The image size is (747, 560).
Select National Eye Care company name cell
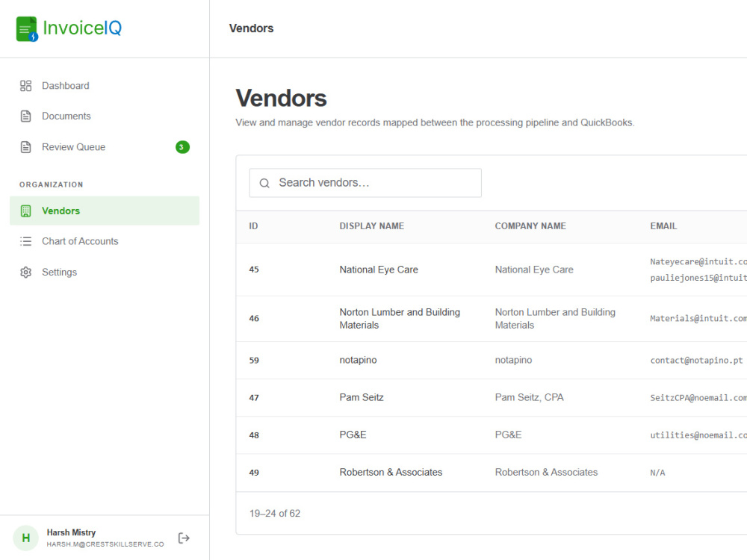534,270
